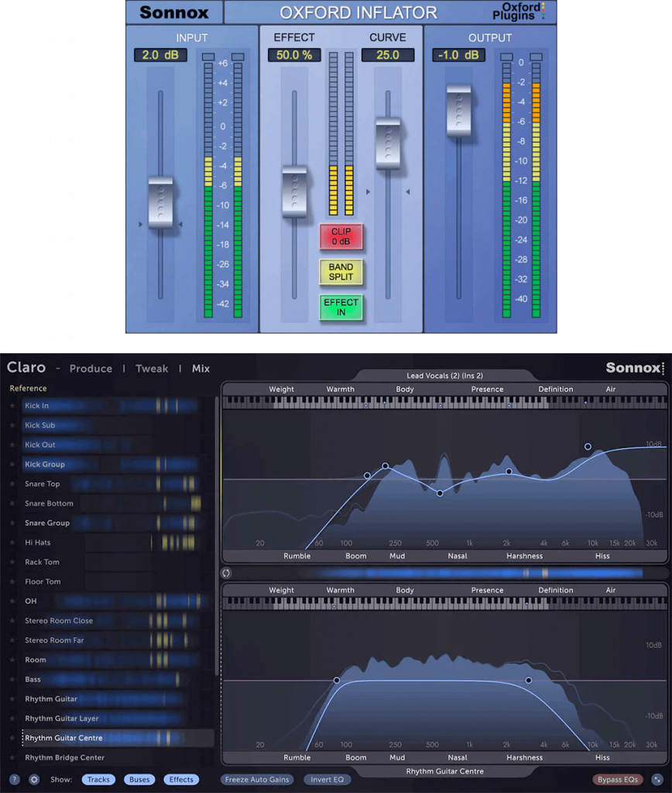Toggle the CLIP 0 dB button
This screenshot has height=793, width=672.
(x=341, y=237)
